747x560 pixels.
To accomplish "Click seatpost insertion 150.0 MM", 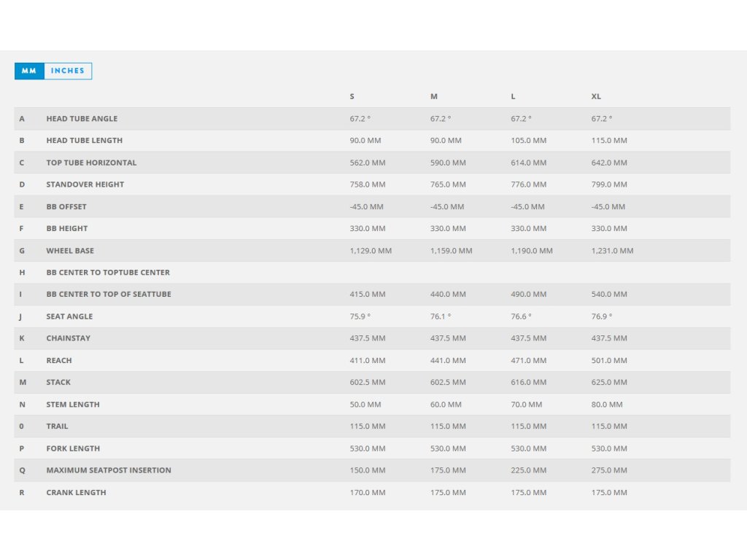I will tap(368, 470).
